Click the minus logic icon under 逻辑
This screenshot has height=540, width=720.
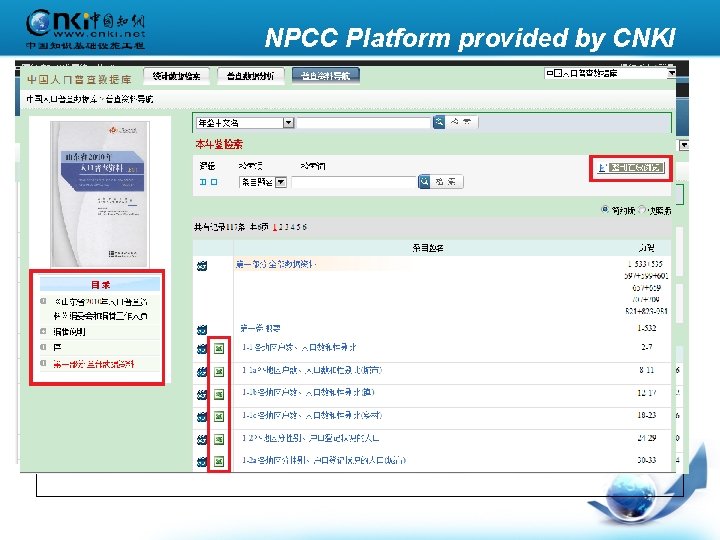point(214,182)
